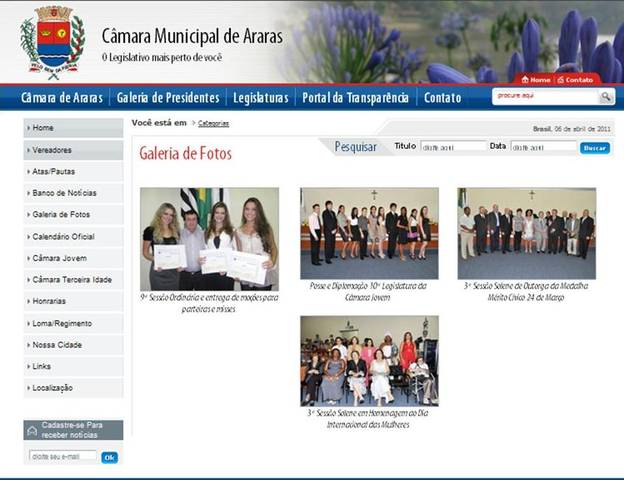The width and height of the screenshot is (624, 480).
Task: Click the Buscar button
Action: 595,147
